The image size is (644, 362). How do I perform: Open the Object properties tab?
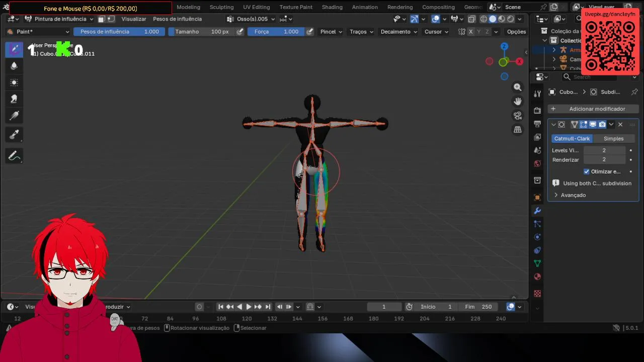537,198
